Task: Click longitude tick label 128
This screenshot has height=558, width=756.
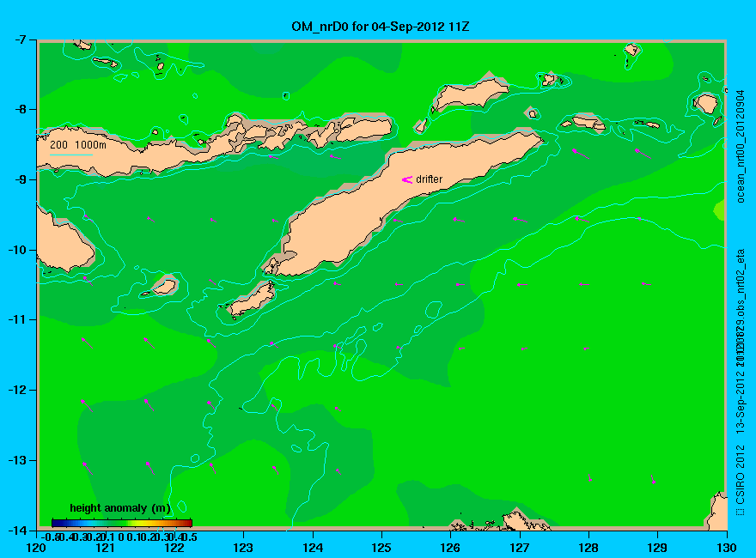Action: click(588, 548)
